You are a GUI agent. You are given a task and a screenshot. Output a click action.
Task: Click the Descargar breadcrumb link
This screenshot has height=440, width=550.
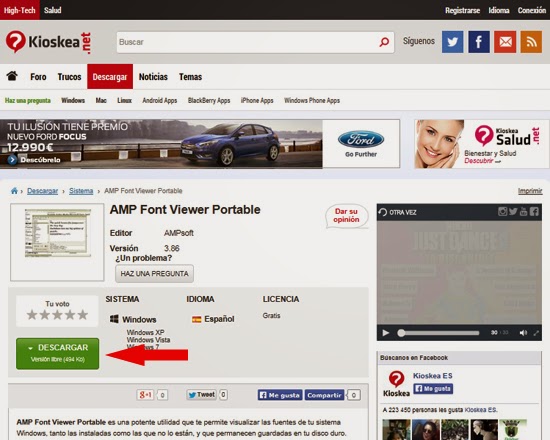click(42, 191)
